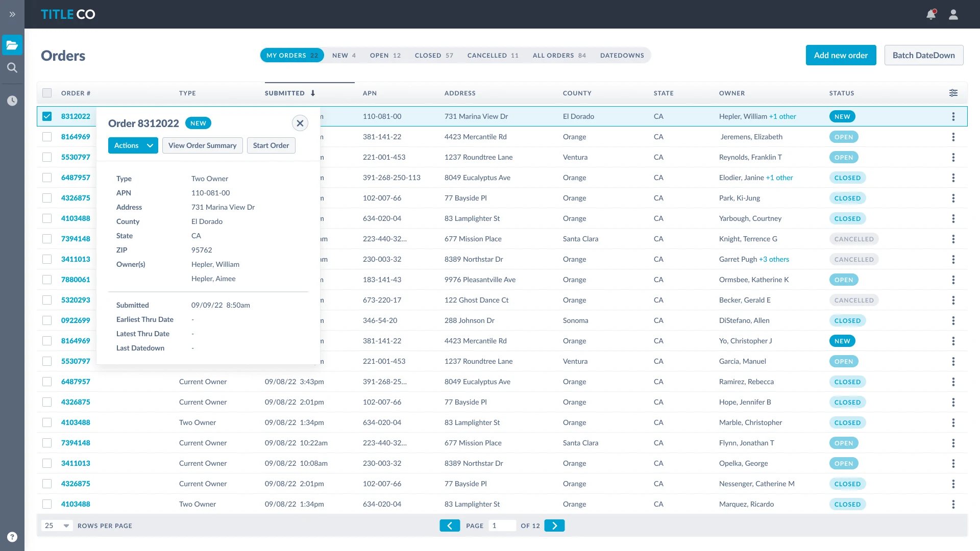Open kebab menu for Marquez, Ricardo row
This screenshot has height=551, width=980.
point(953,504)
